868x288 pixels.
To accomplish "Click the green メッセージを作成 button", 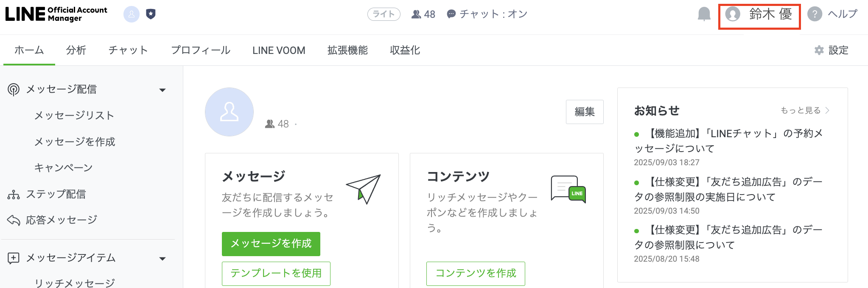I will [x=271, y=243].
